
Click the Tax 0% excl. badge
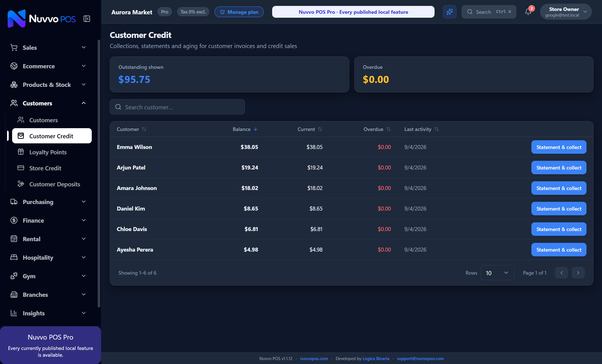[x=193, y=12]
